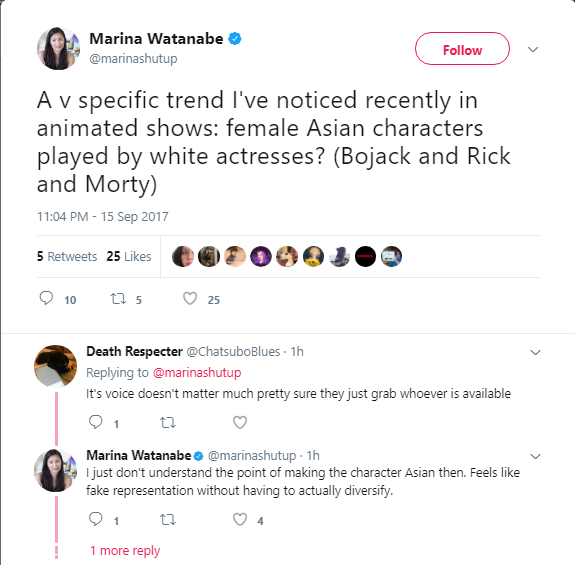
Task: Click the reply icon on the main tweet
Action: pyautogui.click(x=46, y=298)
